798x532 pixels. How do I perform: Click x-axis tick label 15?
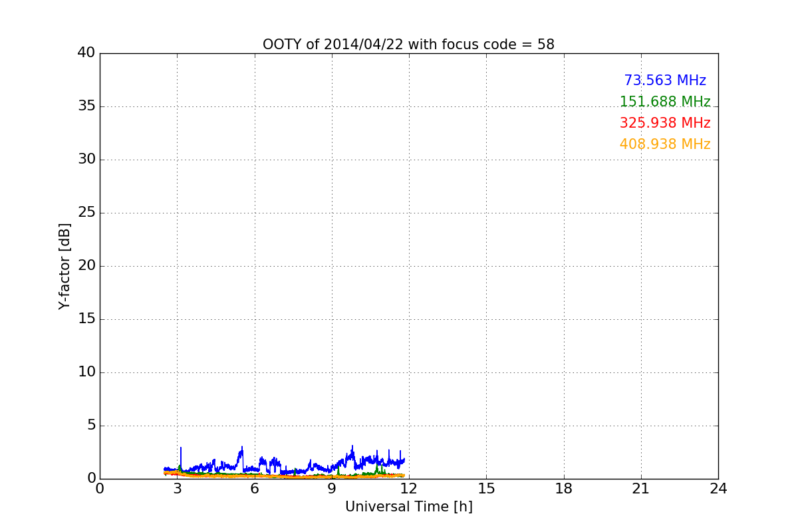coord(486,488)
